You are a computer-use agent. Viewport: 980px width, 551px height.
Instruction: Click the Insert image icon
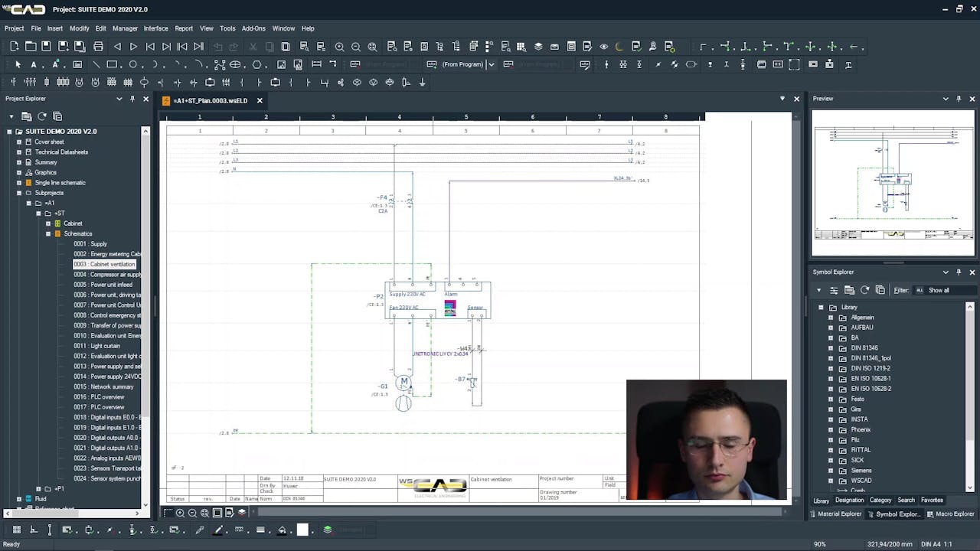coord(282,64)
